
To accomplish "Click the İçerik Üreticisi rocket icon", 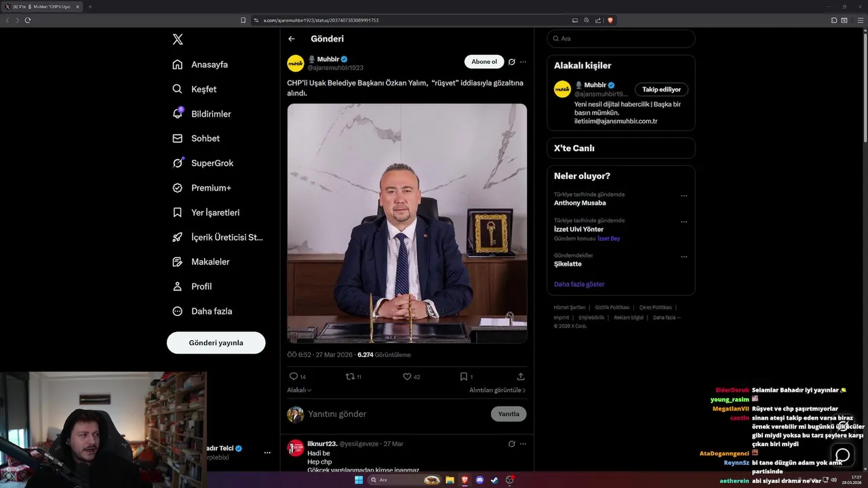I will 178,237.
